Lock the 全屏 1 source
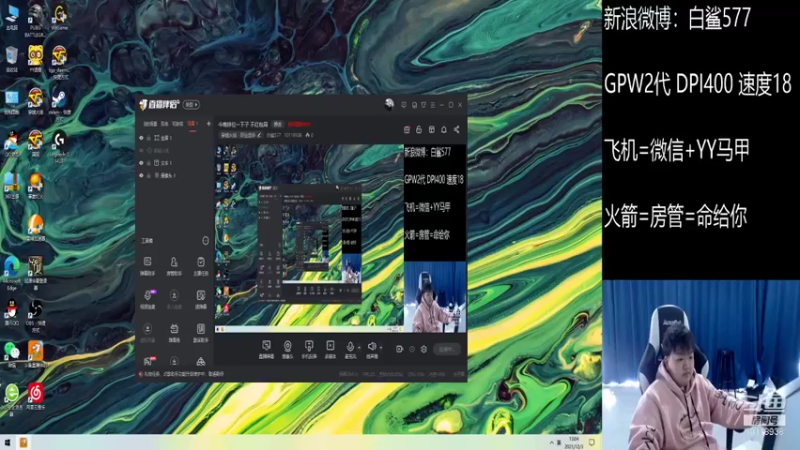 pos(149,138)
